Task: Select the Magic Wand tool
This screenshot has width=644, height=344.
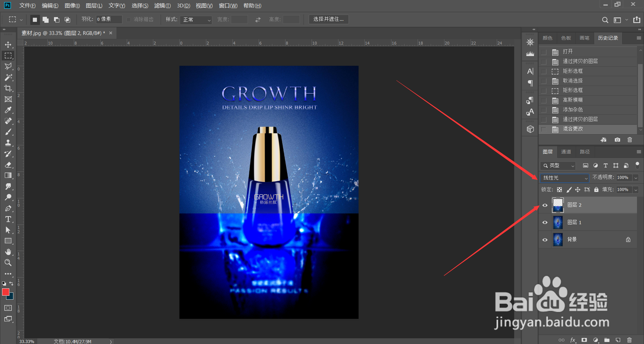Action: coord(8,78)
